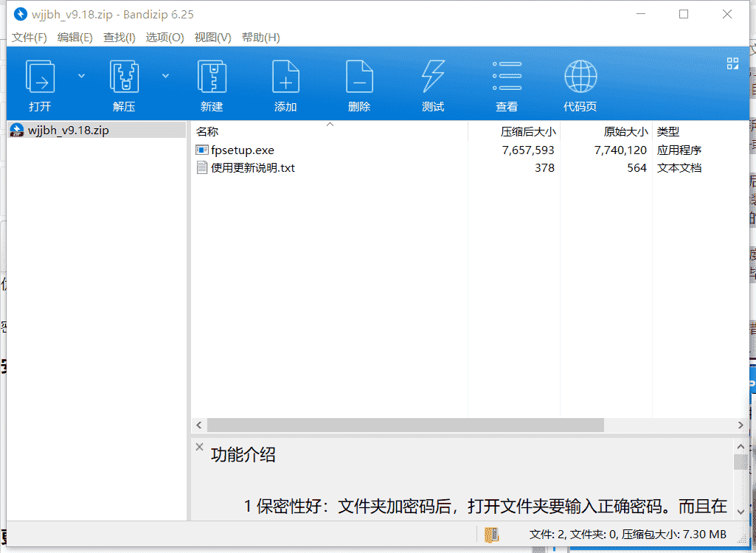Click status text 文件: 2, 文件夹: 0
The width and height of the screenshot is (756, 553).
click(x=573, y=534)
